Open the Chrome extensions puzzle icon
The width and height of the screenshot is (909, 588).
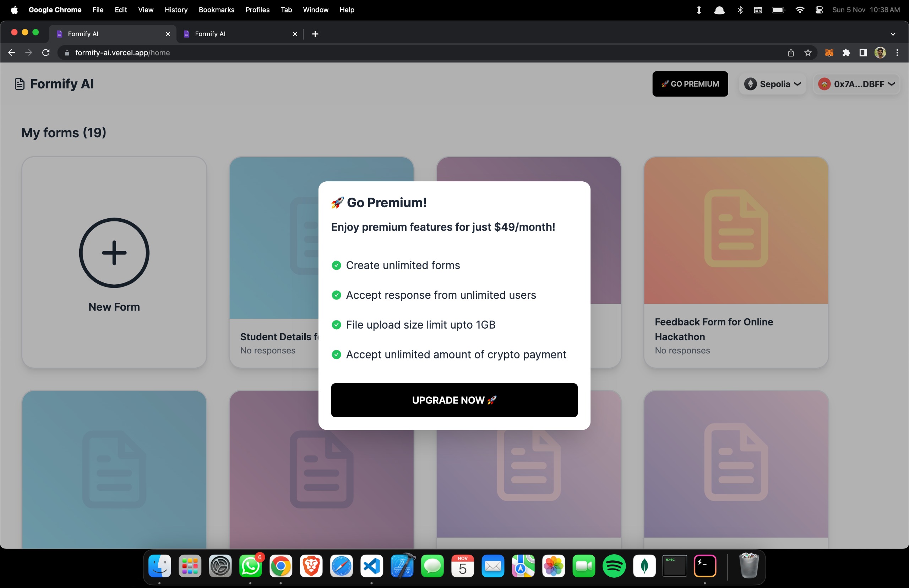[x=846, y=53]
